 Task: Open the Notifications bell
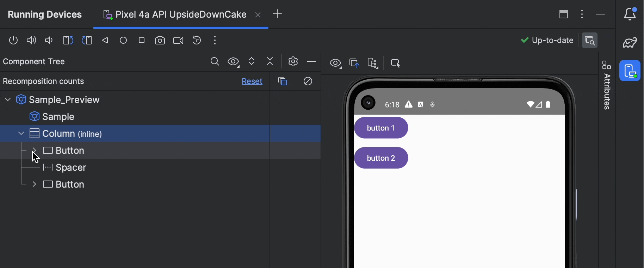630,14
